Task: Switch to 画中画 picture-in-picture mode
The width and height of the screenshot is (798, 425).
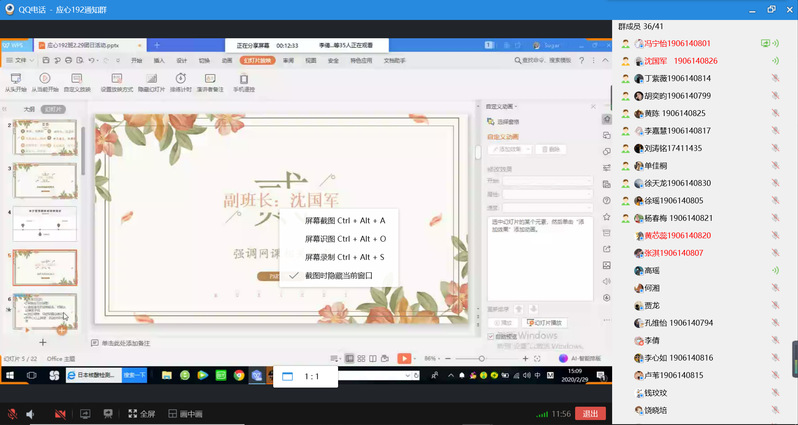Action: coord(185,413)
